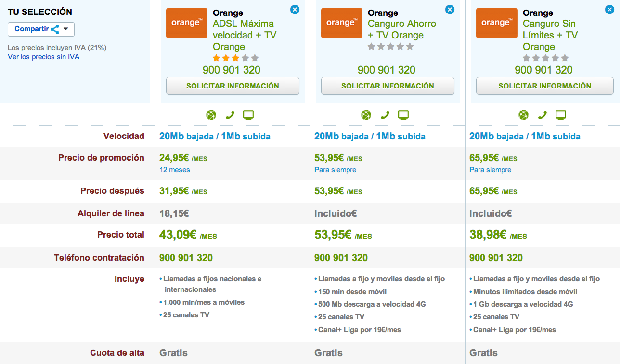This screenshot has height=364, width=621.
Task: Click 24,95€ promotion price
Action: [183, 158]
